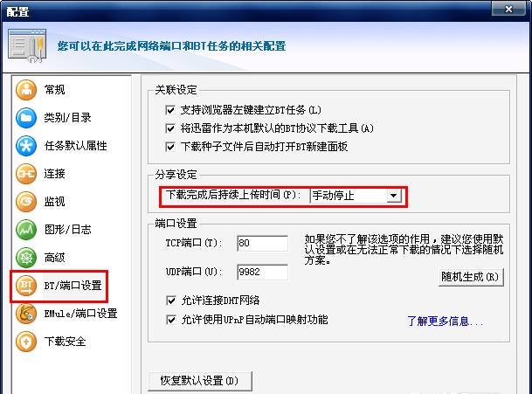Click the EMule donkey icon
Screen dimensions: 532x394
[x=26, y=314]
